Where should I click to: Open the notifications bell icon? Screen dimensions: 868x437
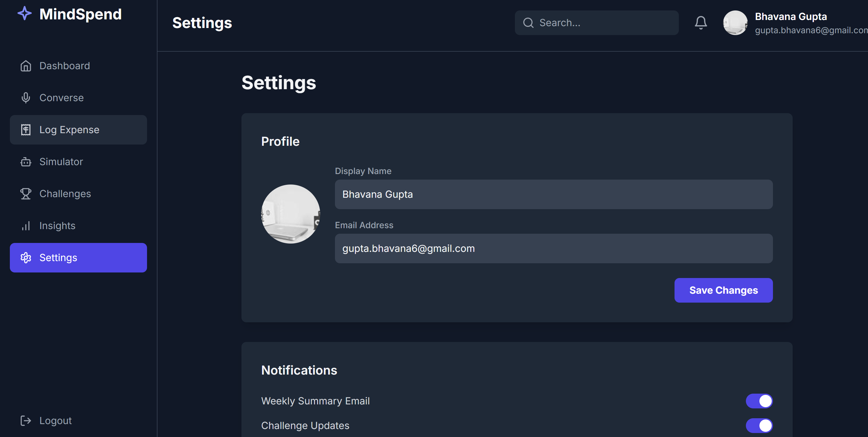click(x=701, y=22)
